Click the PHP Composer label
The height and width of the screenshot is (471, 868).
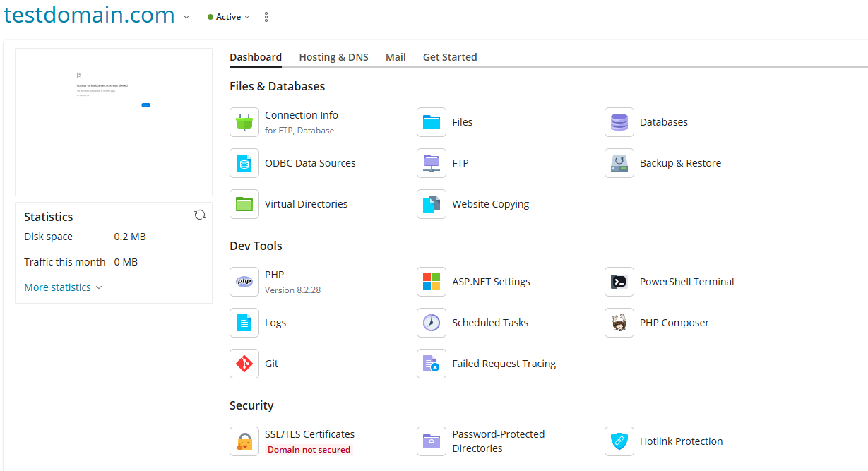click(674, 323)
